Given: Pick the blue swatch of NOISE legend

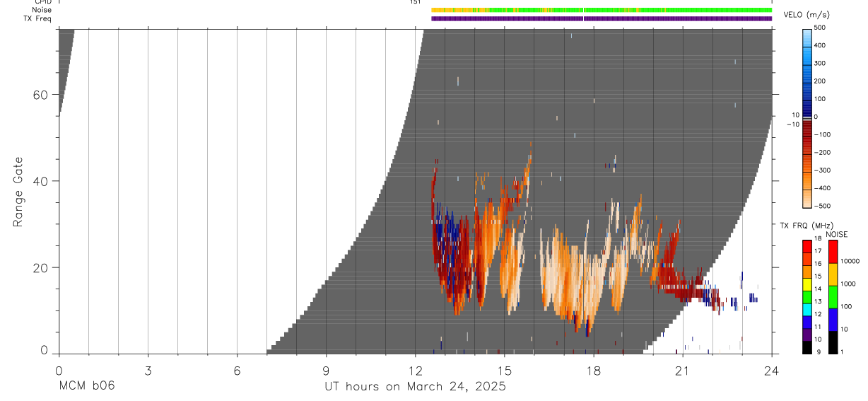Looking at the screenshot, I should pos(833,320).
